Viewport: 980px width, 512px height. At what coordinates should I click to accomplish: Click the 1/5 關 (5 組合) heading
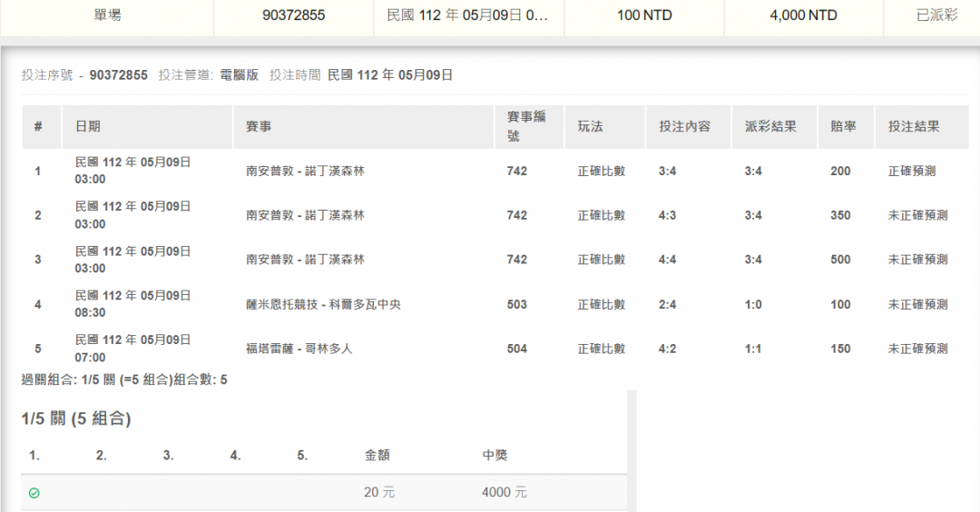[x=76, y=418]
